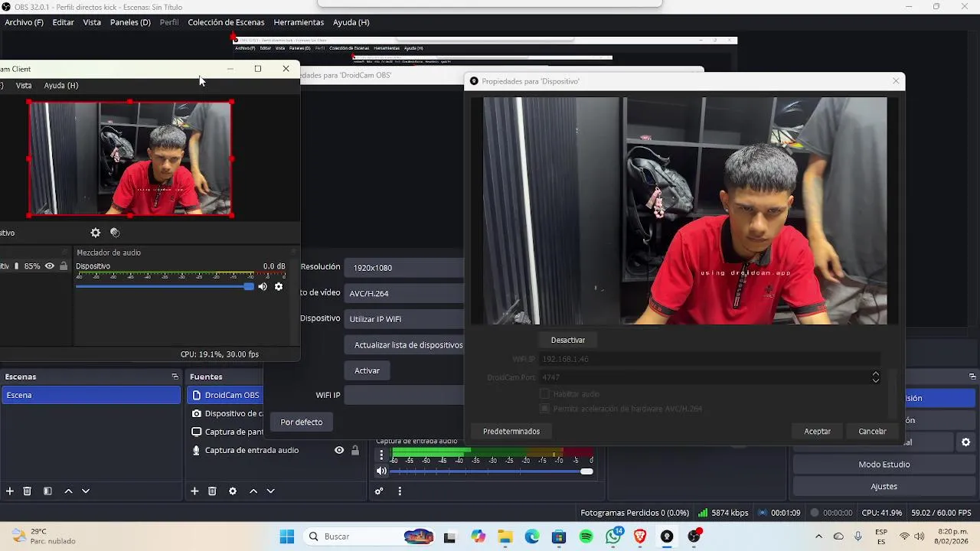Screen dimensions: 980x551
Task: Undock controls panel with float icon
Action: coord(972,377)
